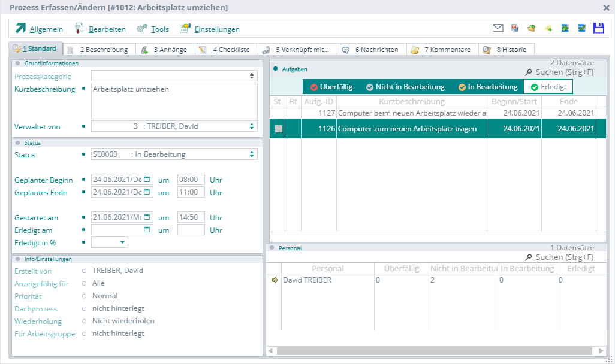Click the open folder toolbar icon
This screenshot has width=615, height=364.
tap(531, 28)
